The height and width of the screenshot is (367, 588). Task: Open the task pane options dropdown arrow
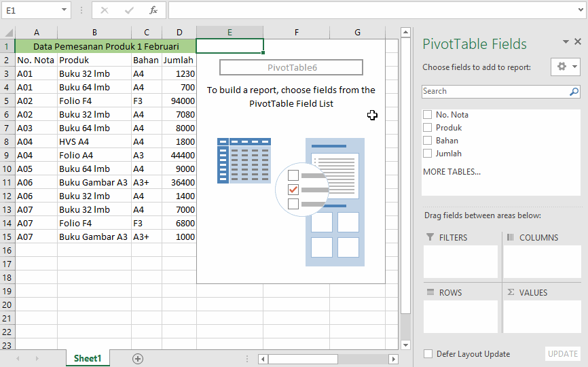tap(566, 42)
